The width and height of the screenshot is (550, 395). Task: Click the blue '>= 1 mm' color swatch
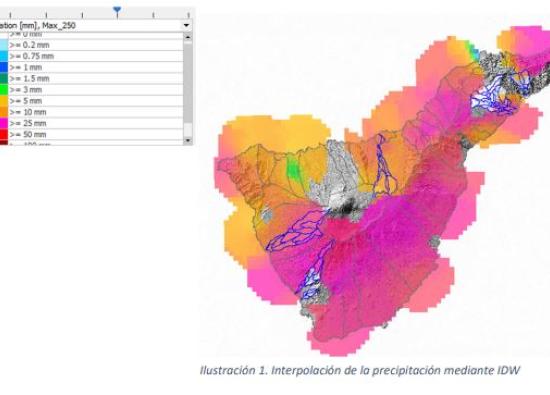4,67
